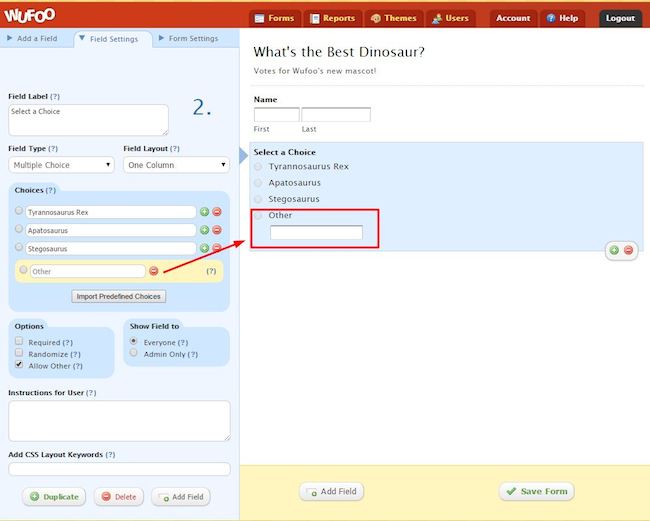
Task: Set Tyrannosaurus Rex as default choice in settings
Action: (x=19, y=211)
